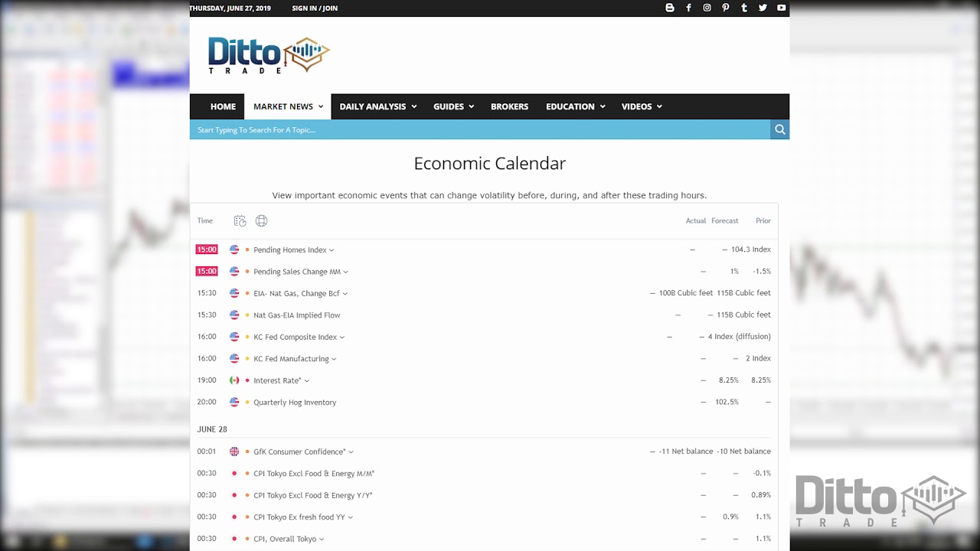
Task: Click Quarterly Hog Inventory event
Action: [295, 403]
